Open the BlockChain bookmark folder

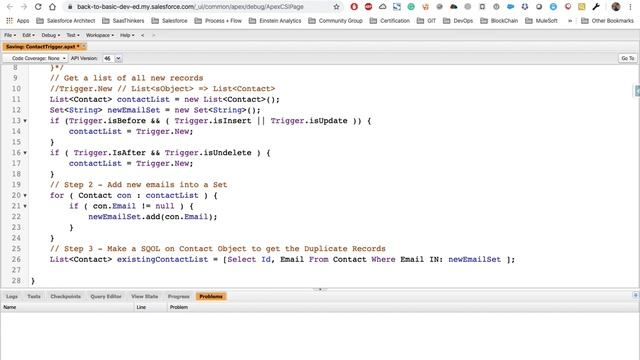tap(499, 21)
